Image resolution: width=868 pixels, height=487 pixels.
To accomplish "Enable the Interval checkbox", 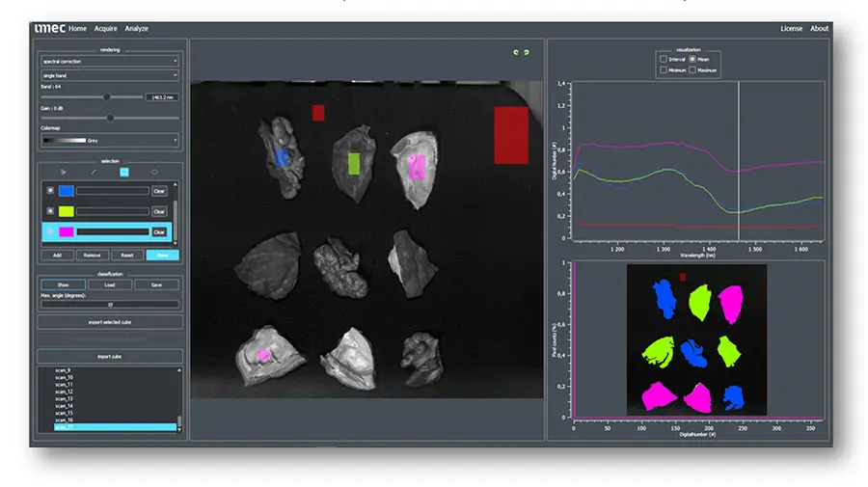I will tap(663, 59).
